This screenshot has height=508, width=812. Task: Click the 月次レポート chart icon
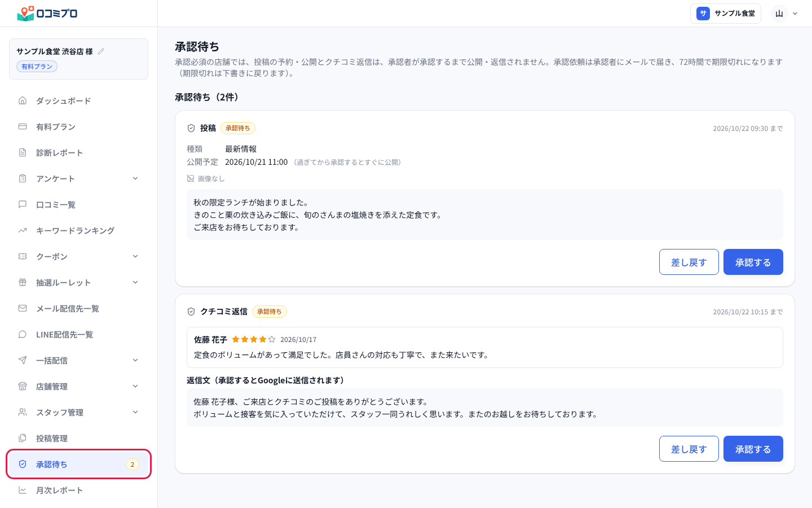point(23,490)
